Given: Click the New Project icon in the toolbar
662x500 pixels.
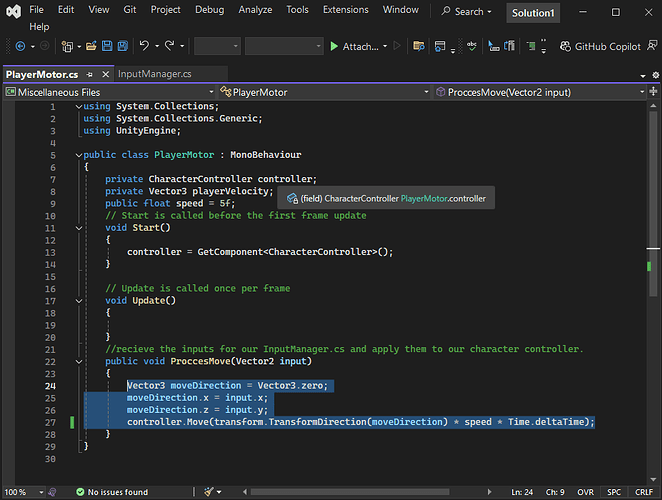Looking at the screenshot, I should coord(67,46).
